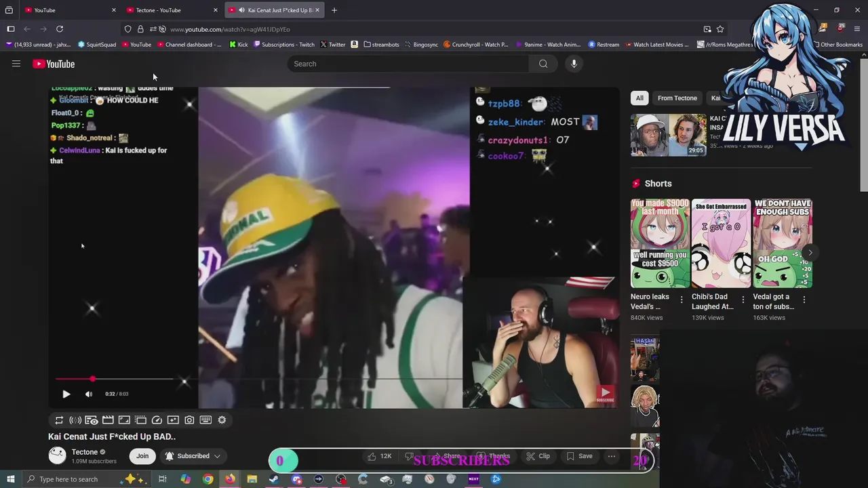Screen dimensions: 868x488
Task: Reload the page
Action: tap(60, 29)
